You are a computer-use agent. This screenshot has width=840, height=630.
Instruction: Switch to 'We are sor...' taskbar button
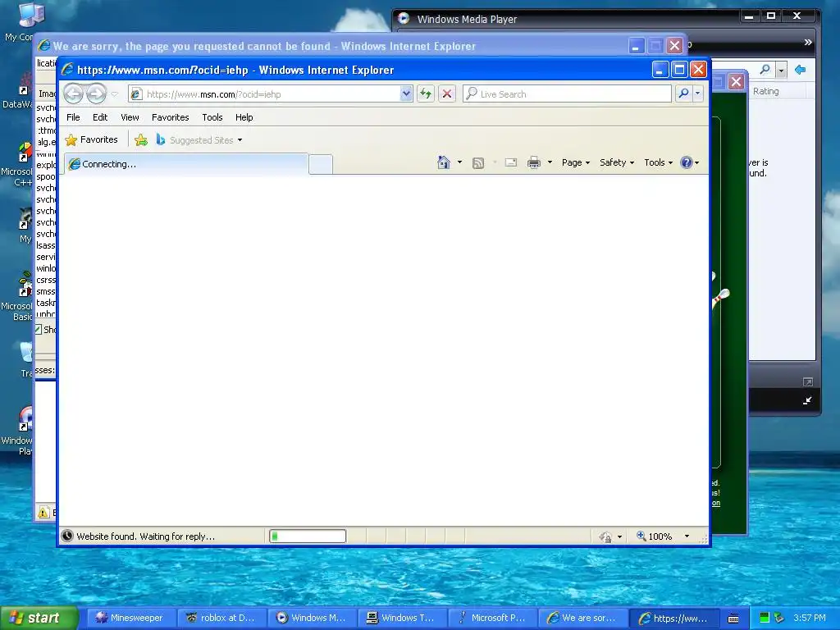[x=583, y=618]
